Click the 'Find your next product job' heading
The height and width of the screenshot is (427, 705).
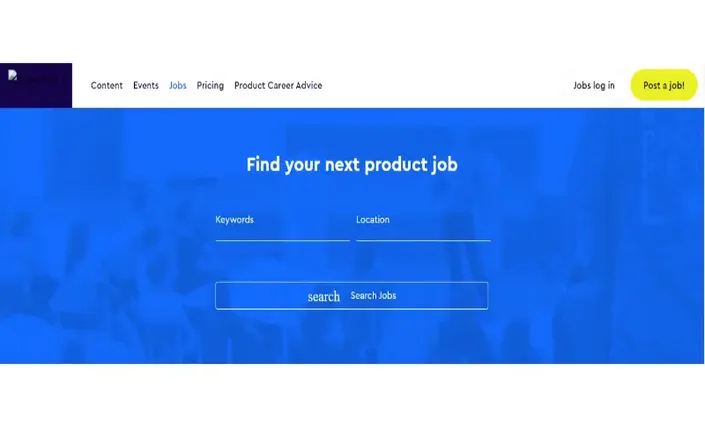[352, 165]
